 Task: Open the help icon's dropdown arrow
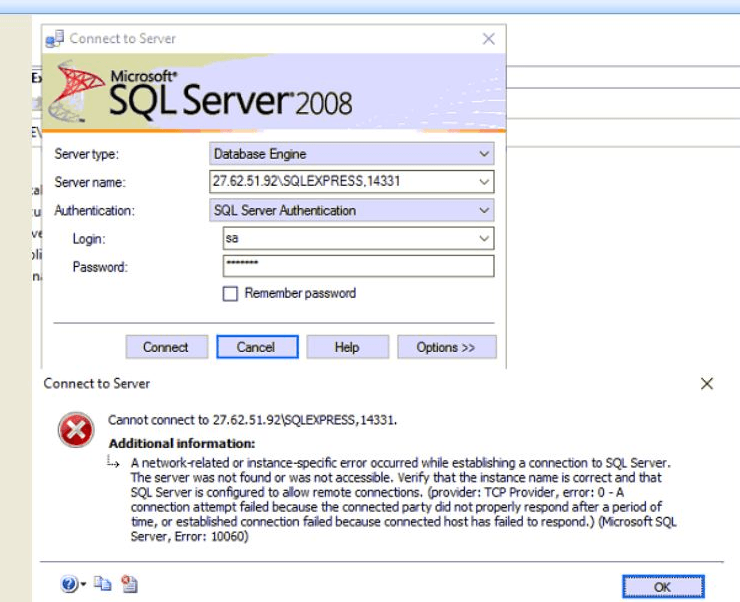click(83, 585)
